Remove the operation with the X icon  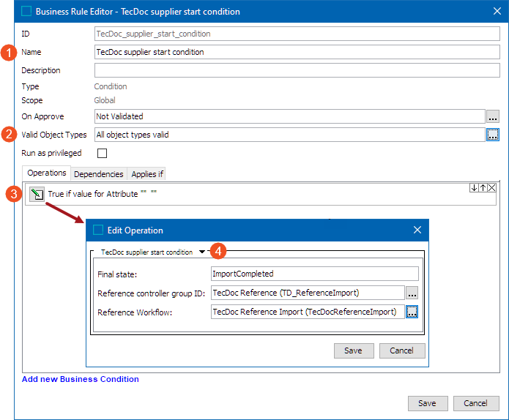(492, 188)
